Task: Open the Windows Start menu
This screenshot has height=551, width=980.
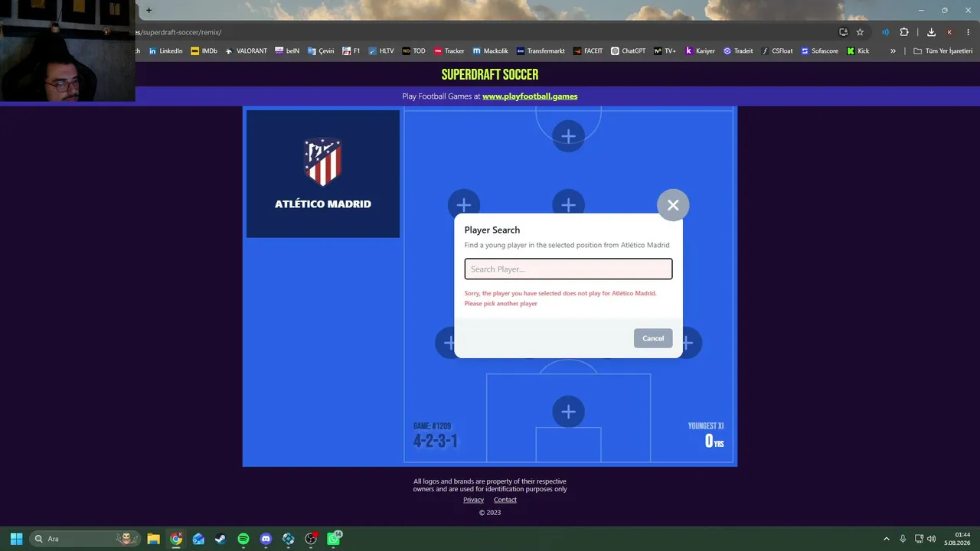Action: click(x=16, y=539)
